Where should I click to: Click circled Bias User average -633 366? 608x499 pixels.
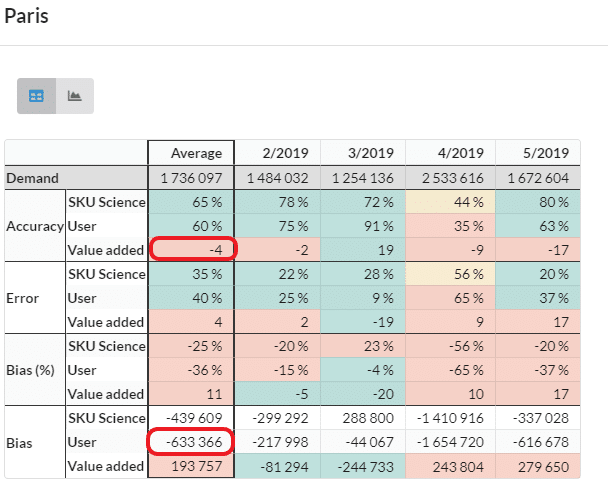coord(191,442)
